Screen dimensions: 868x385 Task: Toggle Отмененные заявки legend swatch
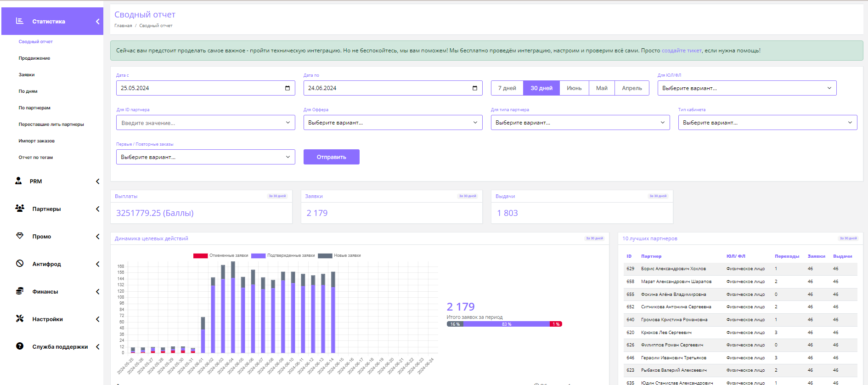point(200,255)
